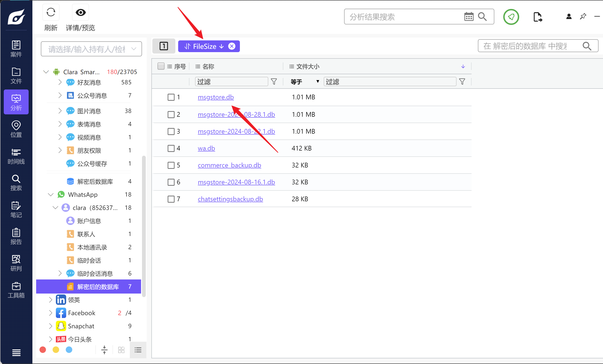
Task: Open the commerce_backup.db link
Action: [x=229, y=165]
